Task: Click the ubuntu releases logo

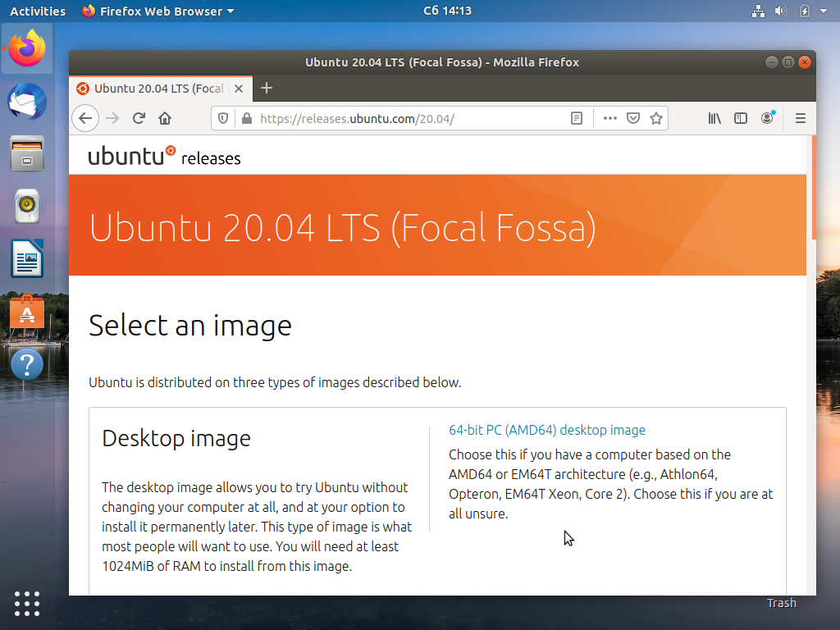Action: coord(164,156)
